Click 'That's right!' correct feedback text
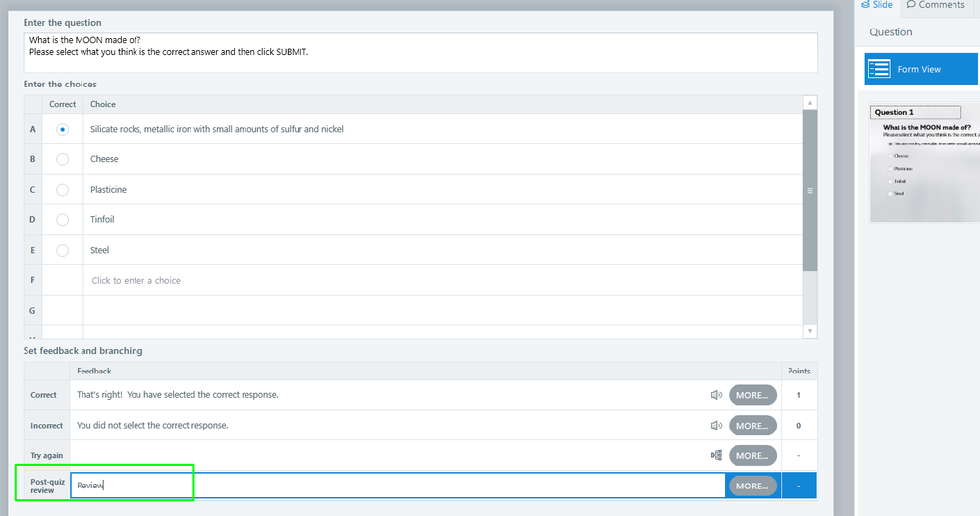Image resolution: width=980 pixels, height=516 pixels. click(x=178, y=395)
